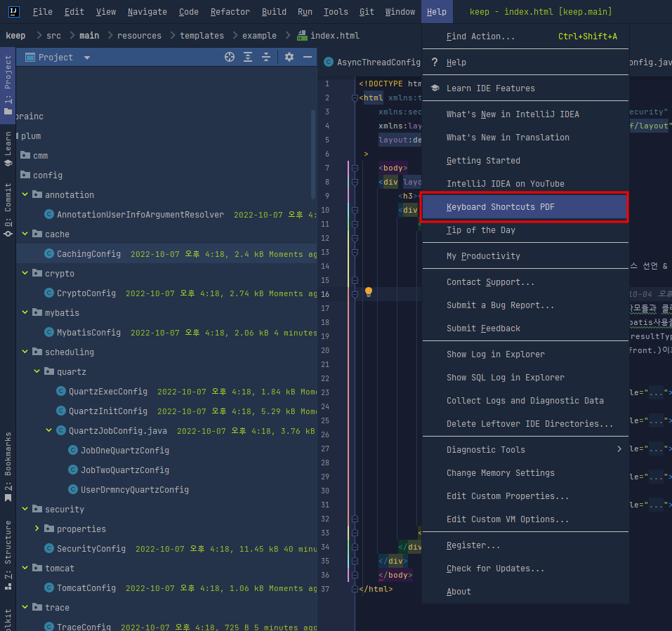Open the Project view dropdown arrow

87,58
